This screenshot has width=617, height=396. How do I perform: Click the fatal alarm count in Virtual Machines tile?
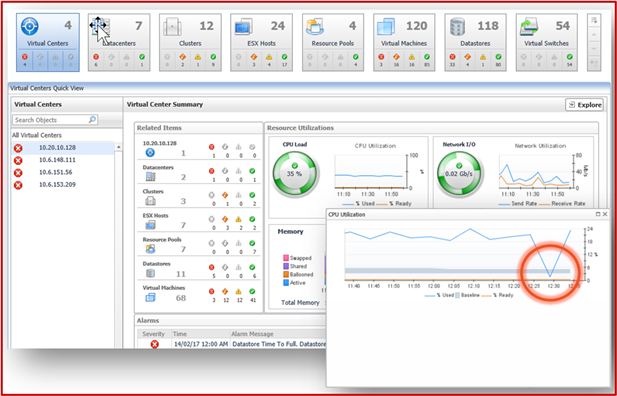click(381, 60)
